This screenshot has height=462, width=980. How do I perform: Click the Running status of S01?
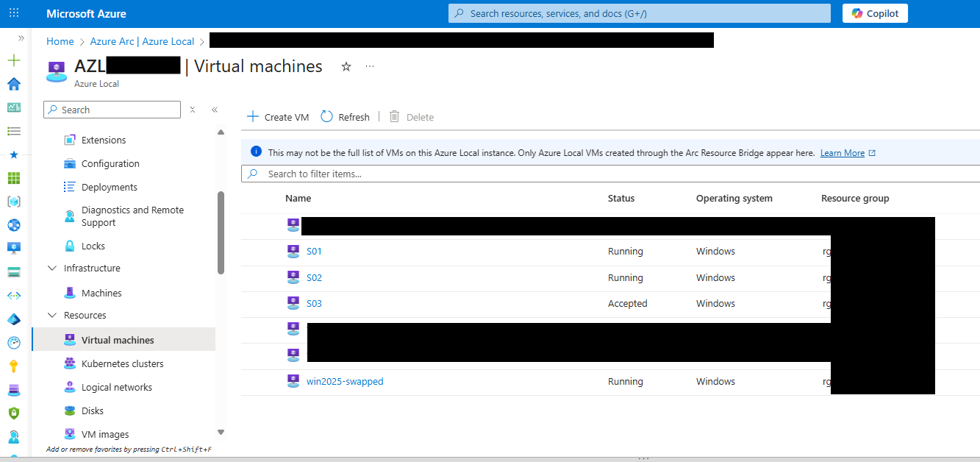click(626, 252)
